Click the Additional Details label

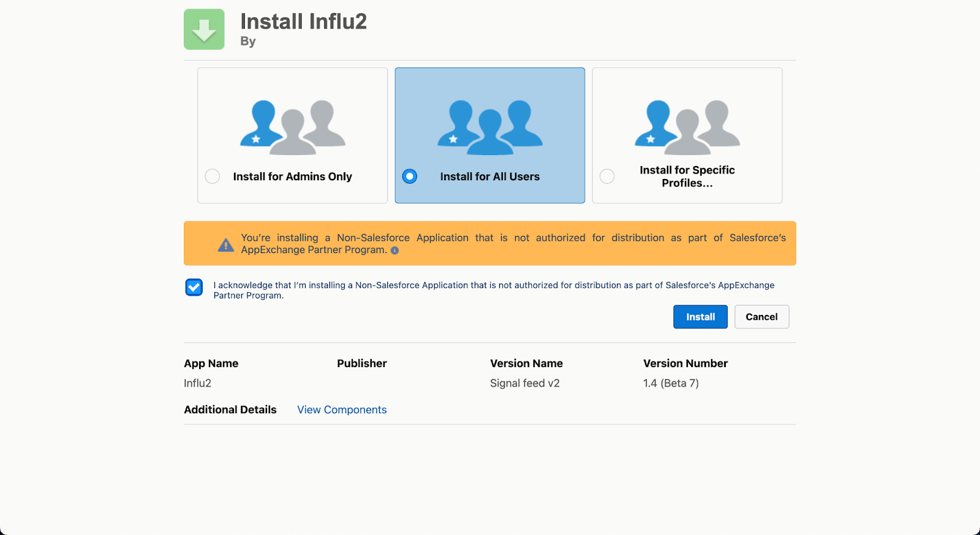tap(230, 409)
